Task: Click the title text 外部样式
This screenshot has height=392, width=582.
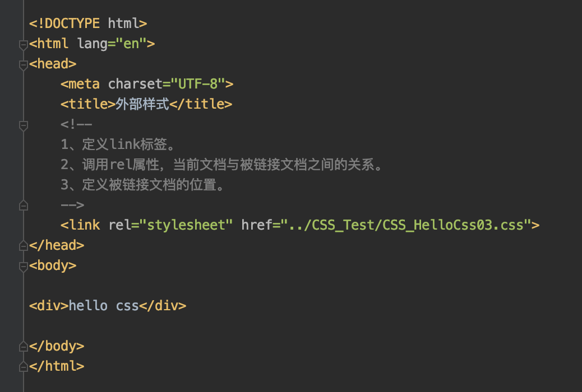Action: [x=142, y=104]
